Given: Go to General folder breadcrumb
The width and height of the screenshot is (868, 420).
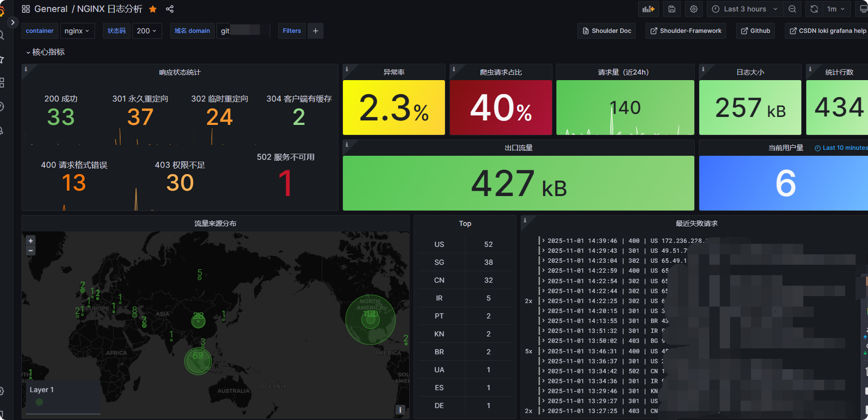Looking at the screenshot, I should click(51, 9).
